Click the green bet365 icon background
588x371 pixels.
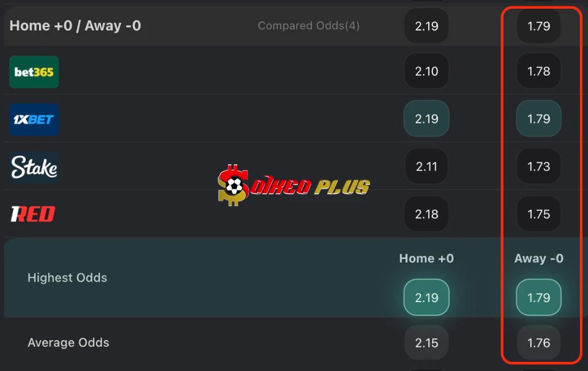34,72
